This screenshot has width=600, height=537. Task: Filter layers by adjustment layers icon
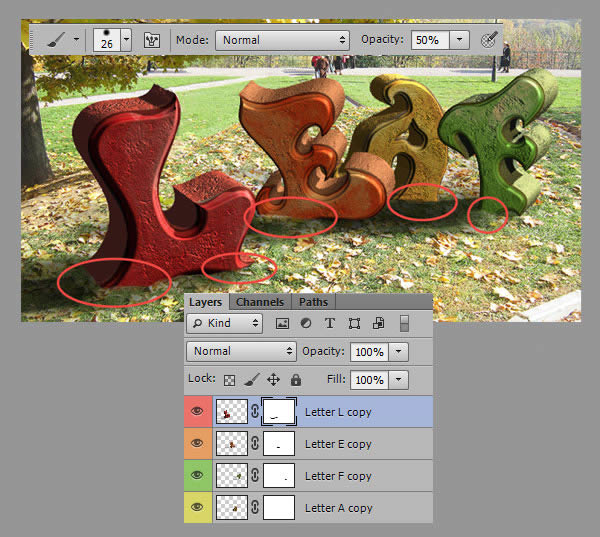click(x=305, y=324)
